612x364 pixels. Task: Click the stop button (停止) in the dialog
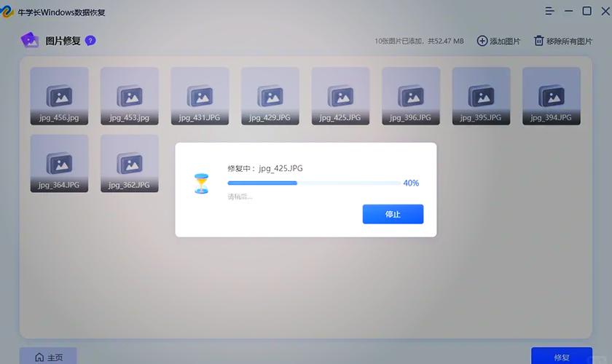click(x=393, y=214)
